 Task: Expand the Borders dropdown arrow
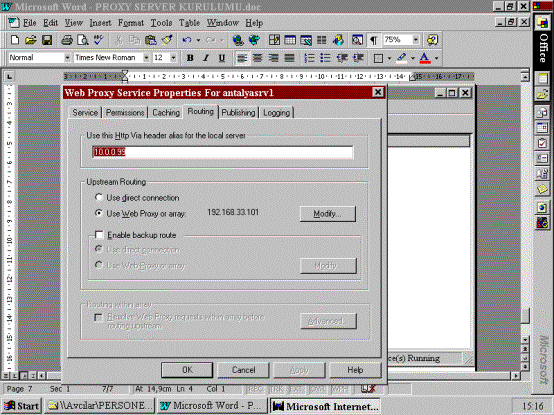389,58
